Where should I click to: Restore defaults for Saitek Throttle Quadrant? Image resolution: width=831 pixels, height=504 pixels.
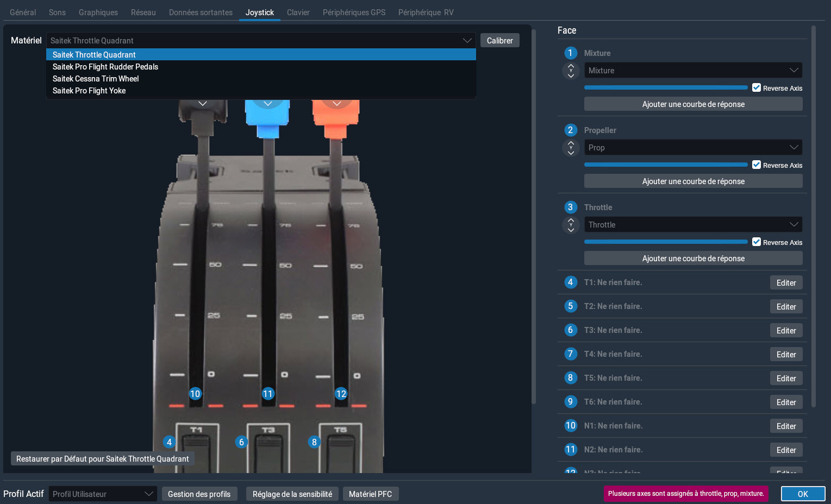point(103,459)
